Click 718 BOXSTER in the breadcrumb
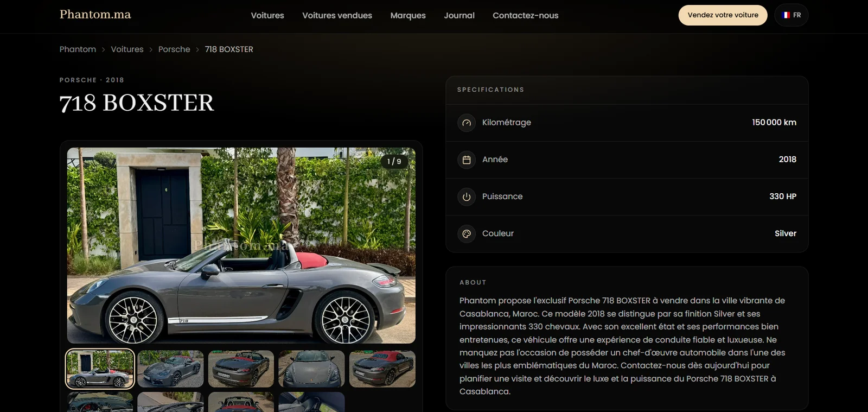The image size is (868, 412). click(x=229, y=49)
